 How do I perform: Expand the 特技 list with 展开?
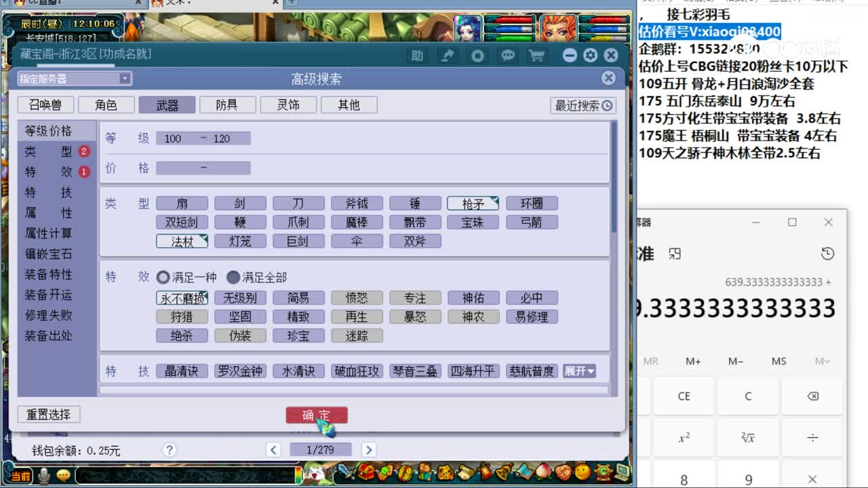(579, 371)
